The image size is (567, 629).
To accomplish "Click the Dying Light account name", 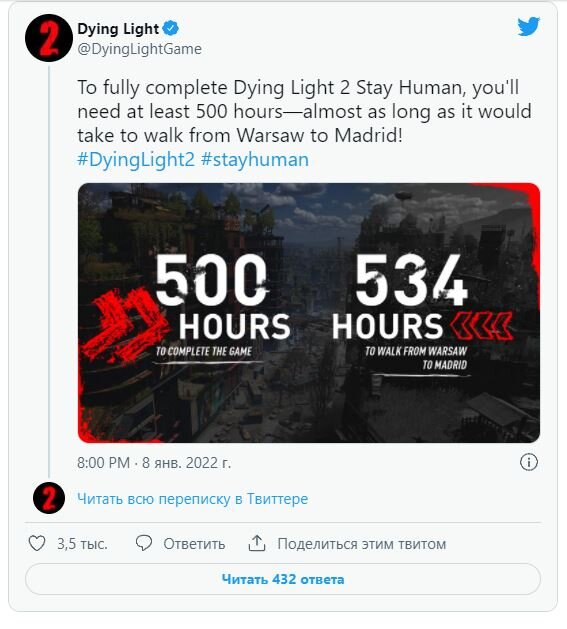I will tap(118, 28).
